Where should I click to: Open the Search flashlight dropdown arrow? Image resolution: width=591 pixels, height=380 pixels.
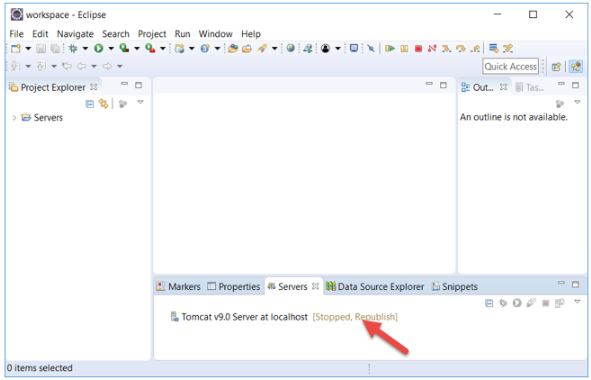[274, 49]
